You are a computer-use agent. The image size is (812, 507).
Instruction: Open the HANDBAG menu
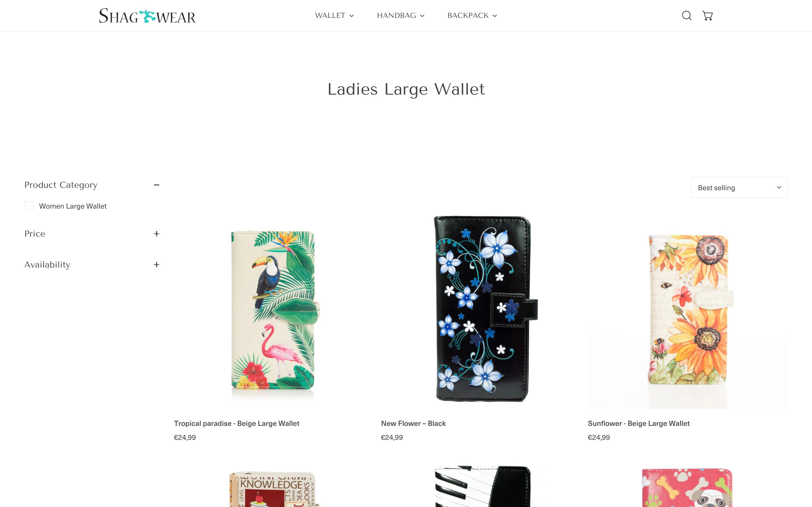[401, 15]
